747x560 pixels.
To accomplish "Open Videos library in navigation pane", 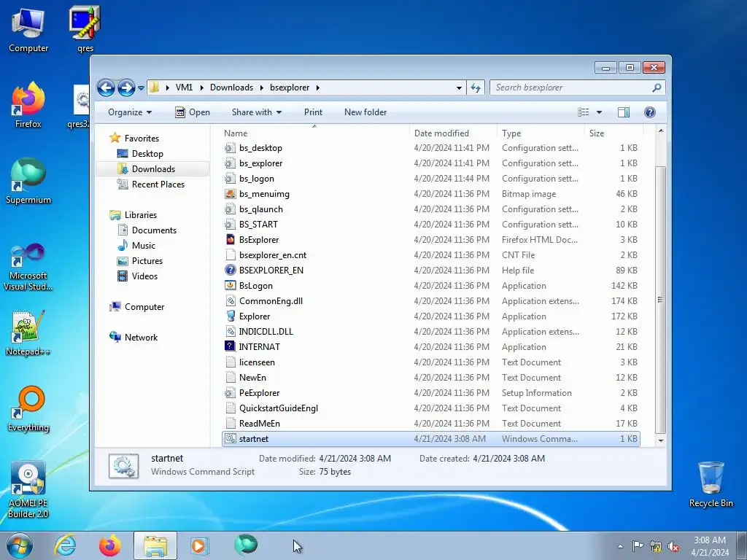I will pos(144,276).
